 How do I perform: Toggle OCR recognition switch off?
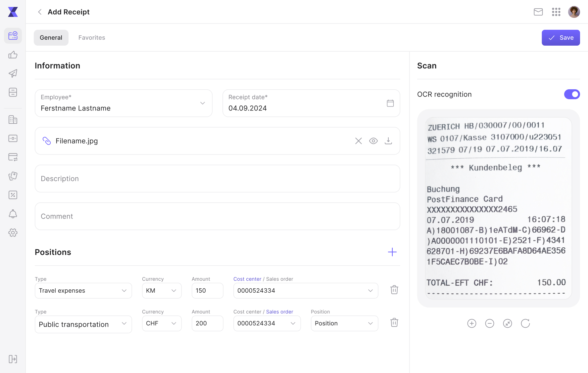572,94
